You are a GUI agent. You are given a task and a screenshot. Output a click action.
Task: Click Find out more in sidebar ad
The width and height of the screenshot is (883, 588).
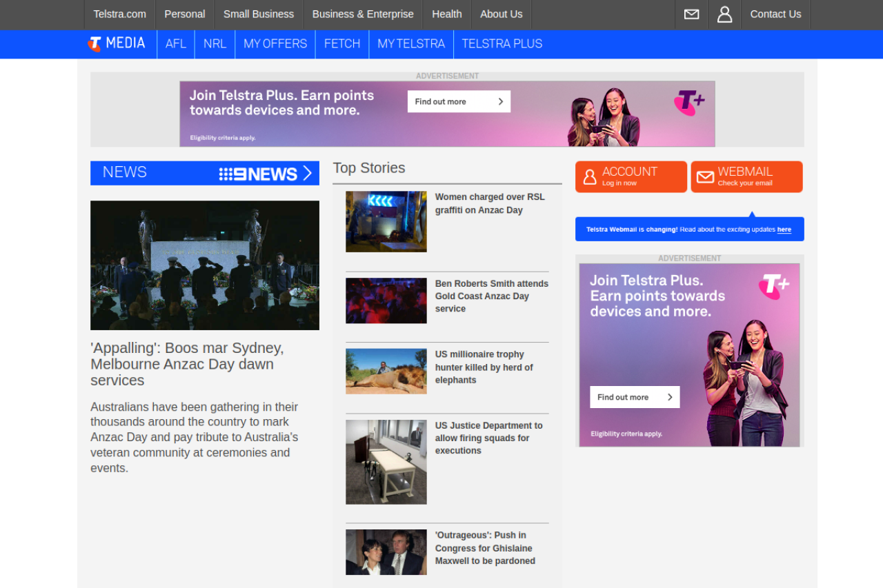[634, 397]
